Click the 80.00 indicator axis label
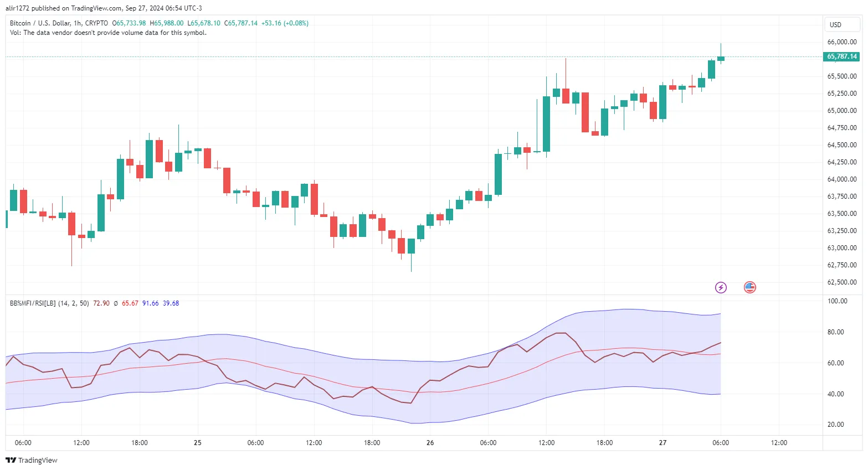Viewport: 868px width, 470px height. (x=836, y=332)
